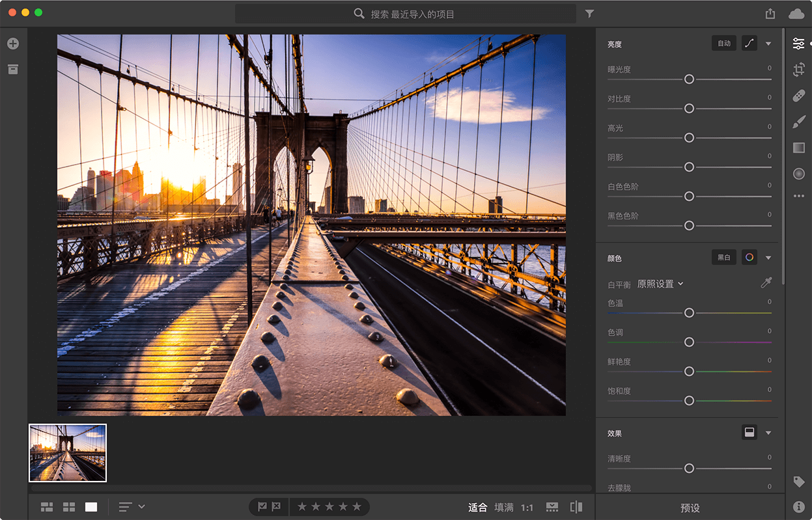
Task: Open the Keywords tag icon
Action: pos(799,482)
